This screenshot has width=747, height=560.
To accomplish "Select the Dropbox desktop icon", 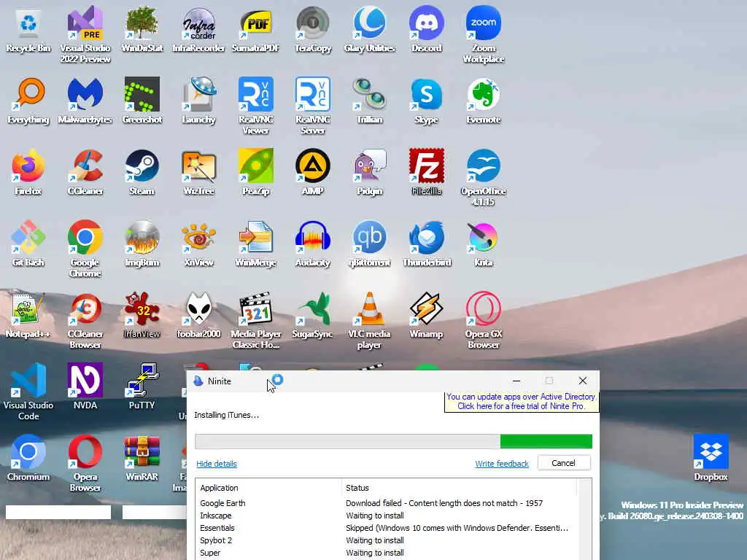I will point(711,459).
